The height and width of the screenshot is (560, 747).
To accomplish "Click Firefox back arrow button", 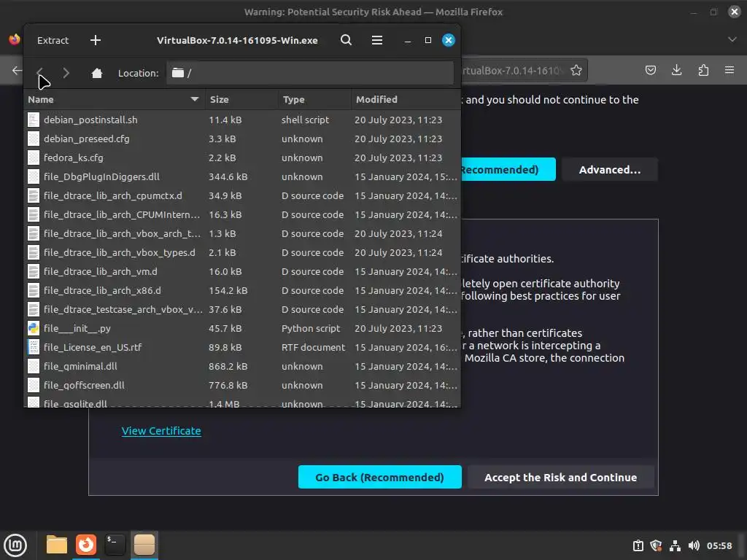I will [x=17, y=71].
